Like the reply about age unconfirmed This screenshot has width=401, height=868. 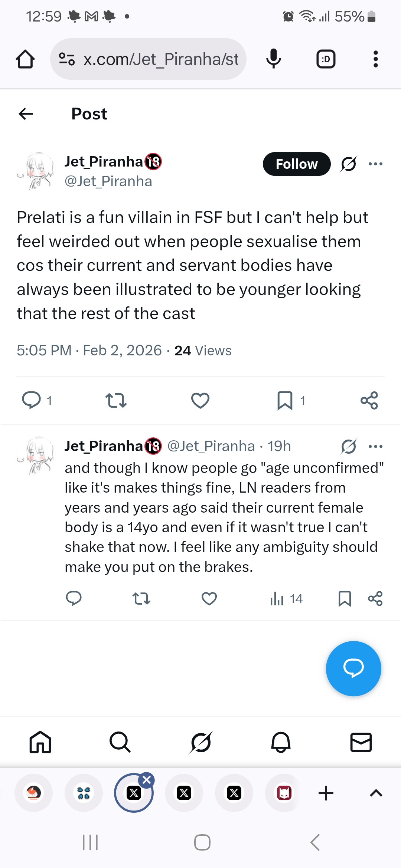click(209, 599)
